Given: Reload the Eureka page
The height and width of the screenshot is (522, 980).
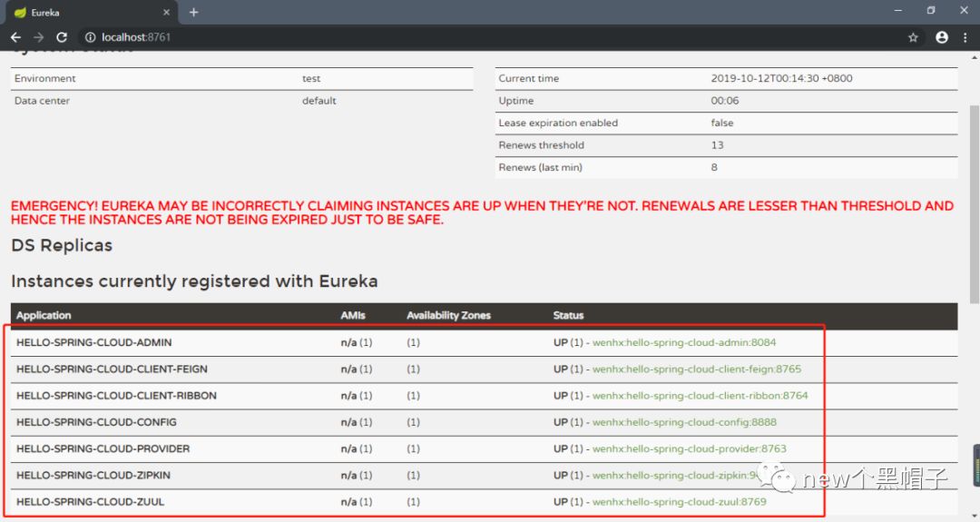Looking at the screenshot, I should pos(62,37).
